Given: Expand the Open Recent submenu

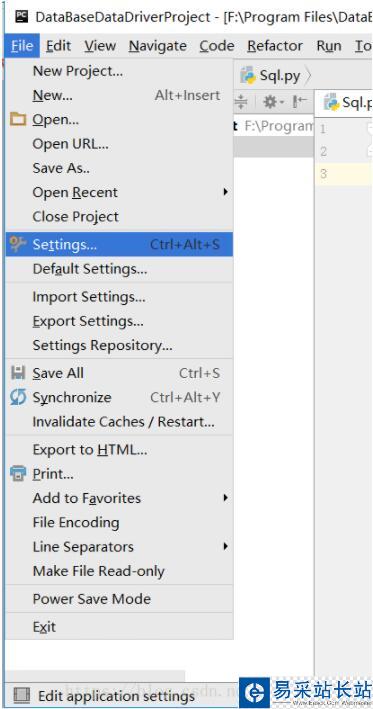Looking at the screenshot, I should (119, 192).
